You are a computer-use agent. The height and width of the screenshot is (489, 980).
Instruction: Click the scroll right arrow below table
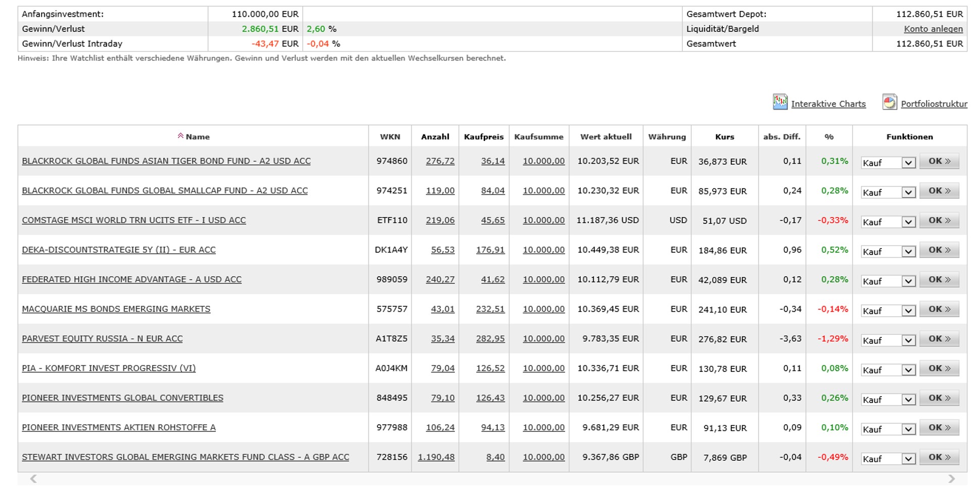pos(951,479)
